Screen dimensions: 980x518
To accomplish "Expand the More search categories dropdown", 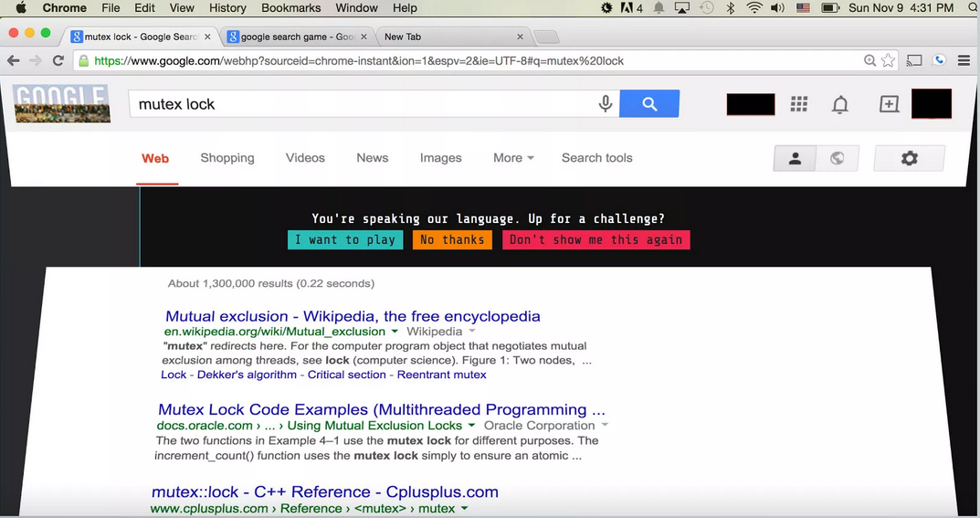I will [514, 158].
